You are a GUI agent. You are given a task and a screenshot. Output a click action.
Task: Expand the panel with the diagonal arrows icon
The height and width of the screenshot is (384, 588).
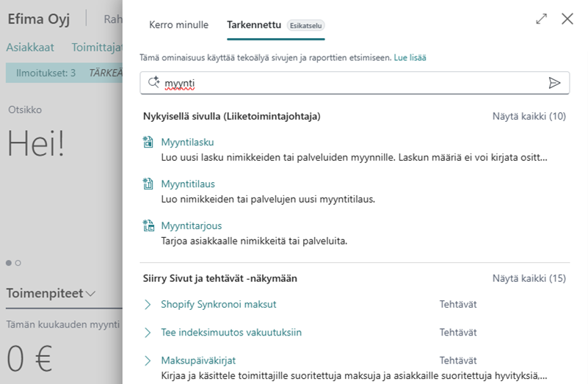coord(542,19)
